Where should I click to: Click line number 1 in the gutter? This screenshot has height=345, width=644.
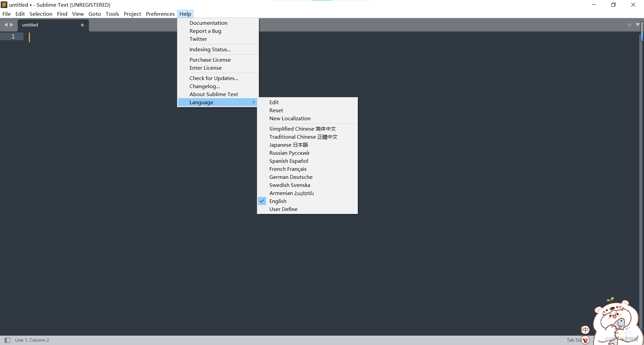(13, 37)
